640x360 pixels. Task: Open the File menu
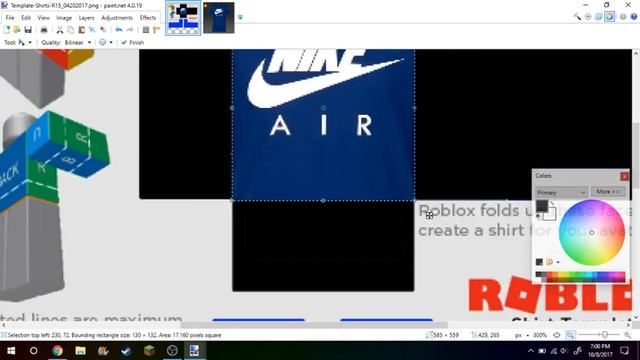coord(10,18)
